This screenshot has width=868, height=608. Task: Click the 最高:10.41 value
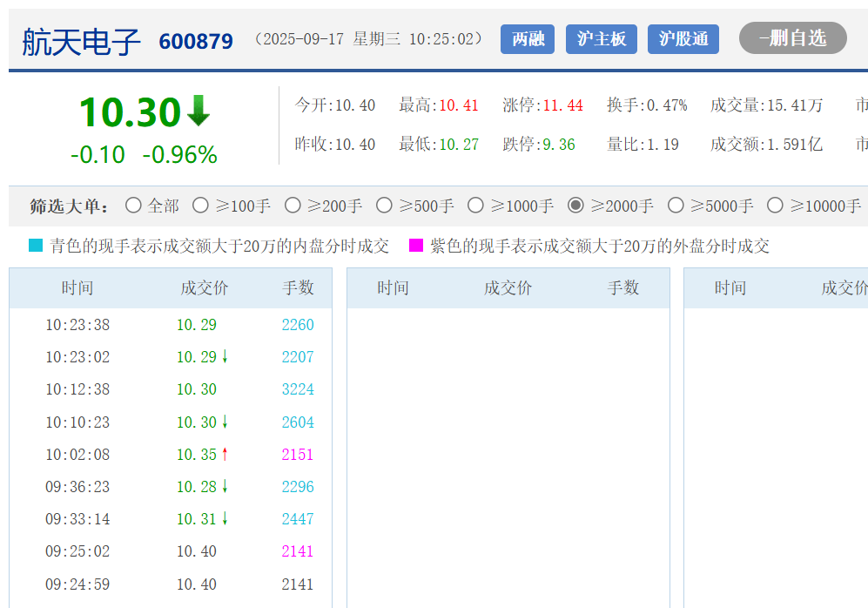(x=439, y=105)
